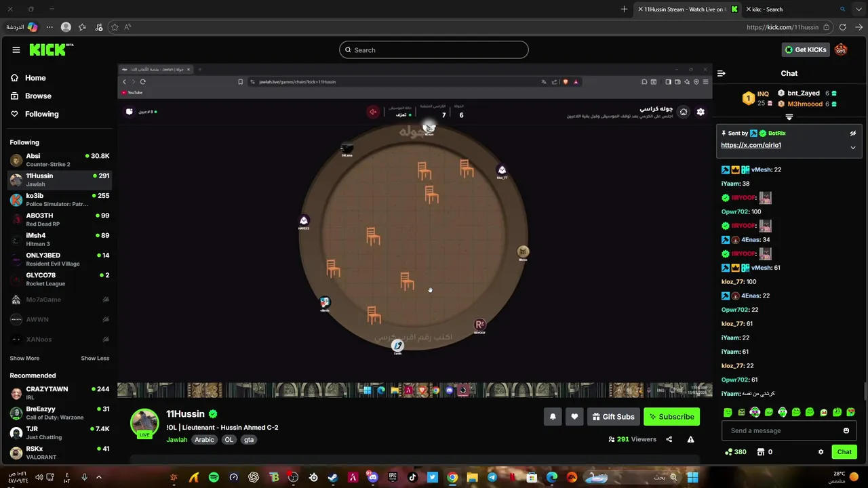Click the volume speaker tray icon
This screenshot has height=488, width=868.
[x=39, y=477]
